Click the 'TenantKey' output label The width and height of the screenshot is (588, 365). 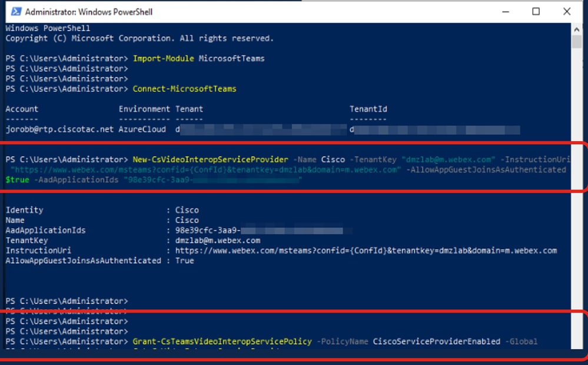[x=26, y=241]
